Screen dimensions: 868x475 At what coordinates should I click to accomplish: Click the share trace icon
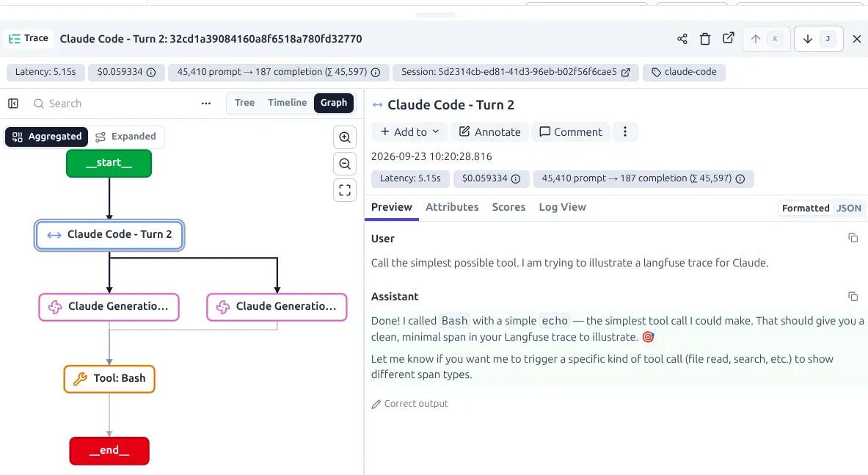pyautogui.click(x=682, y=39)
